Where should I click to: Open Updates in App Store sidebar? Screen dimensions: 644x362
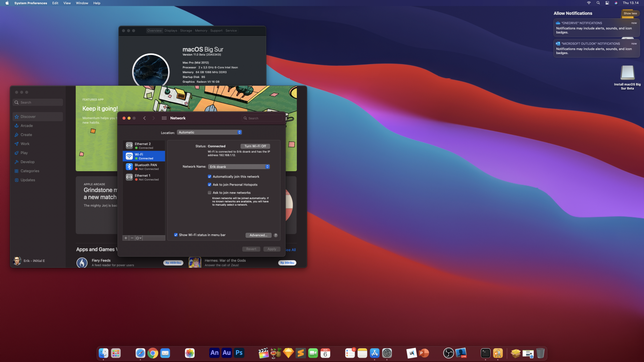(38, 180)
